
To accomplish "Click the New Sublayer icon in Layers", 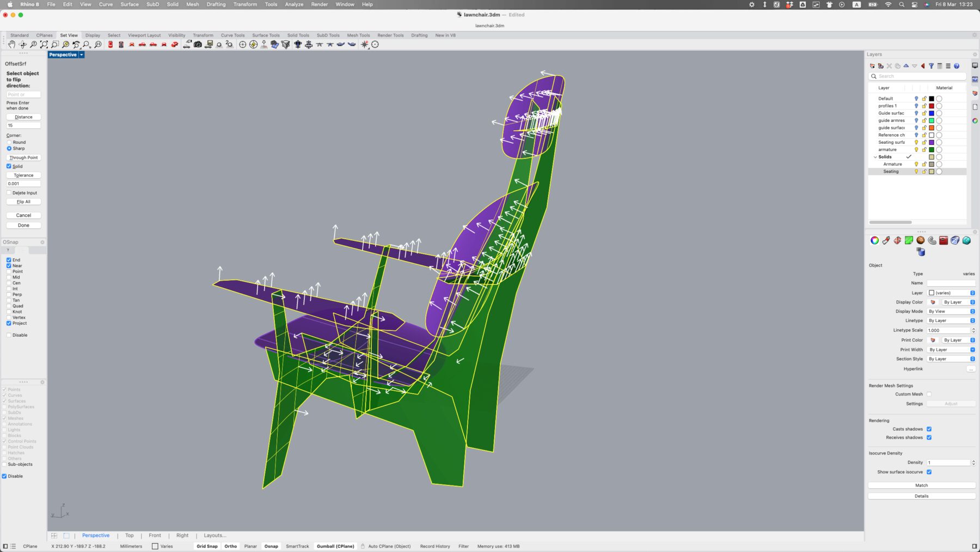I will [881, 66].
